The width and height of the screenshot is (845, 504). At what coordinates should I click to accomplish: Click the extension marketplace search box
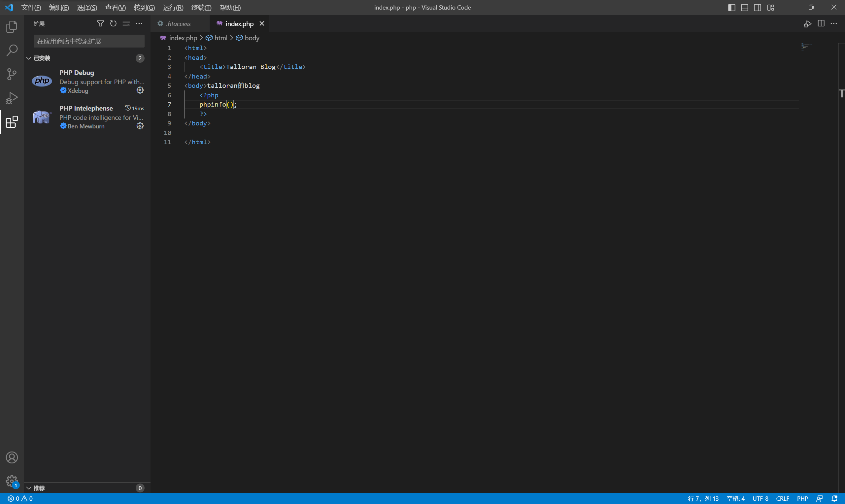click(x=89, y=41)
